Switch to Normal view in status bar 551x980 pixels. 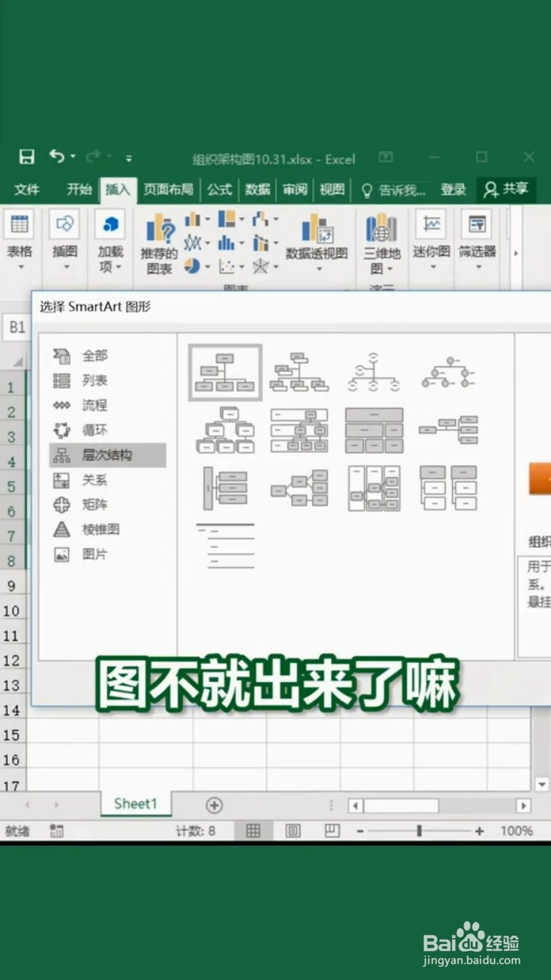coord(253,831)
